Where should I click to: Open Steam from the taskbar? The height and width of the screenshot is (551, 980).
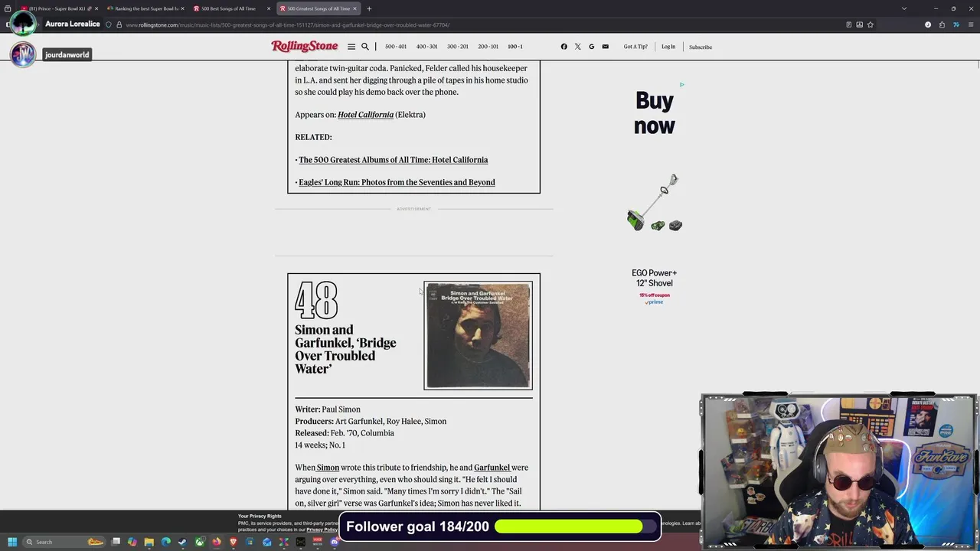(x=182, y=542)
